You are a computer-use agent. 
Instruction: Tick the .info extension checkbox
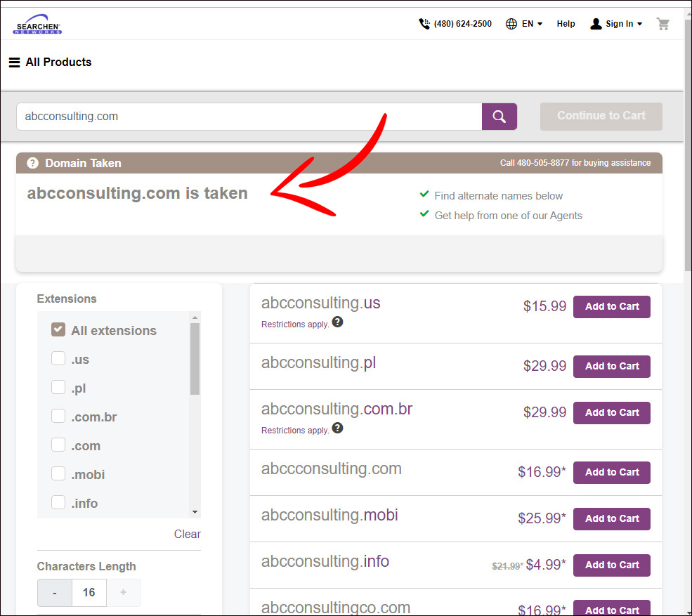point(58,502)
